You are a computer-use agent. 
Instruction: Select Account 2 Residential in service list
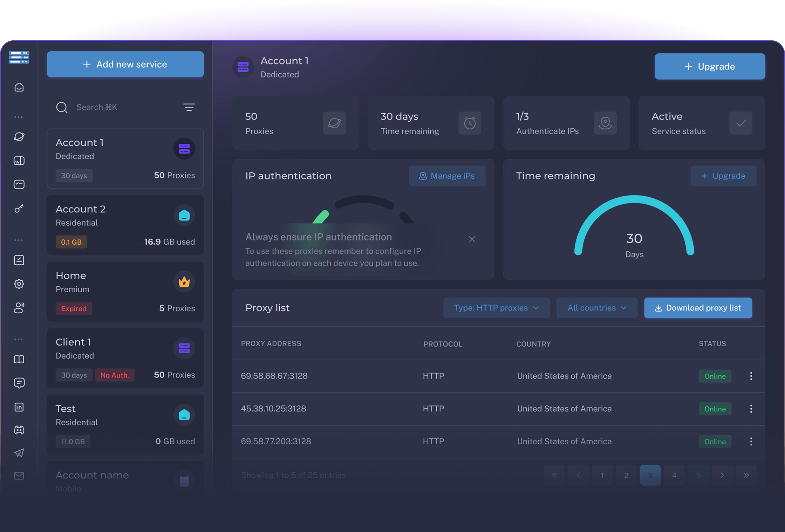pos(125,225)
